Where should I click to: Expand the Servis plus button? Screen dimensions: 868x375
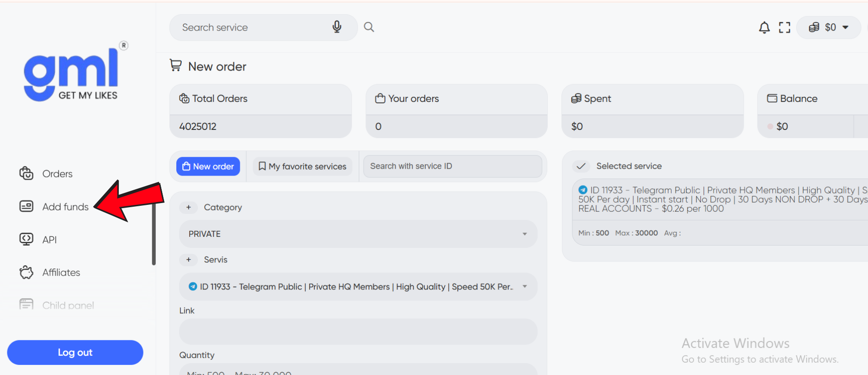[x=188, y=259]
